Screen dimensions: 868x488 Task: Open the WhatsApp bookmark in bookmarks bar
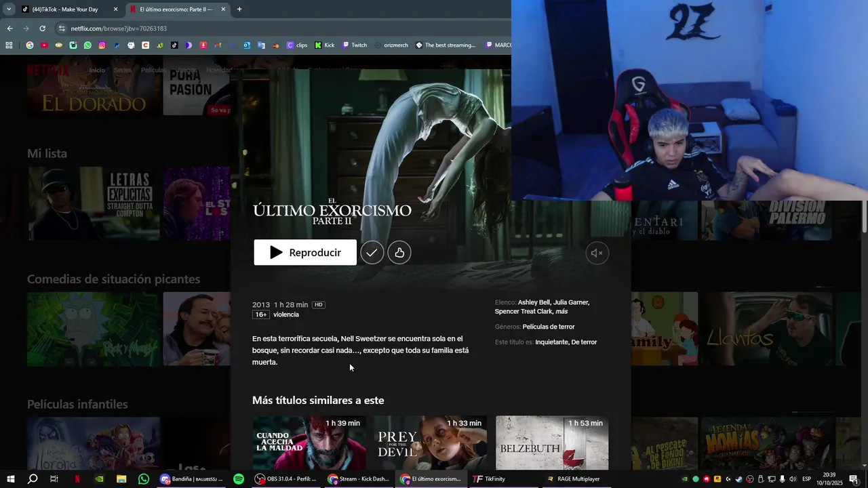tap(87, 45)
